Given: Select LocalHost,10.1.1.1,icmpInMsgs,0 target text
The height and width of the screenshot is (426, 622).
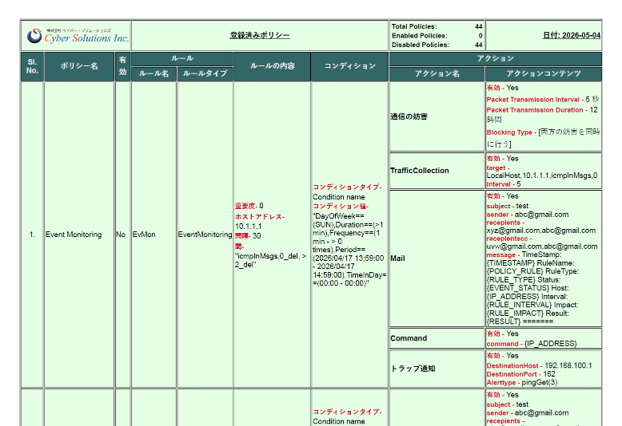Looking at the screenshot, I should (x=542, y=176).
